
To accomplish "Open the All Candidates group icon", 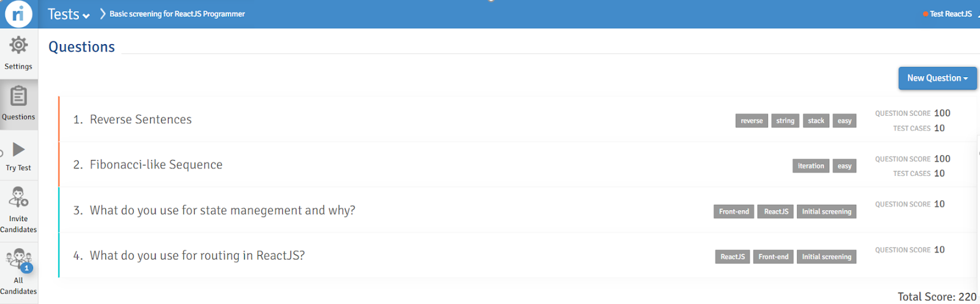I will tap(18, 258).
